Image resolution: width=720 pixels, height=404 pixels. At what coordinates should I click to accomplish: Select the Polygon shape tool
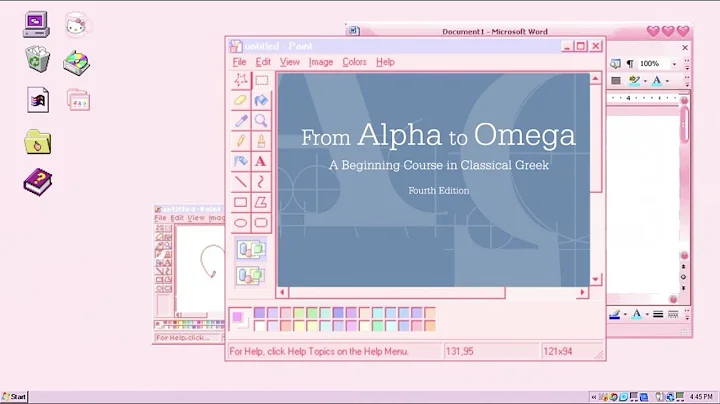coord(261,202)
